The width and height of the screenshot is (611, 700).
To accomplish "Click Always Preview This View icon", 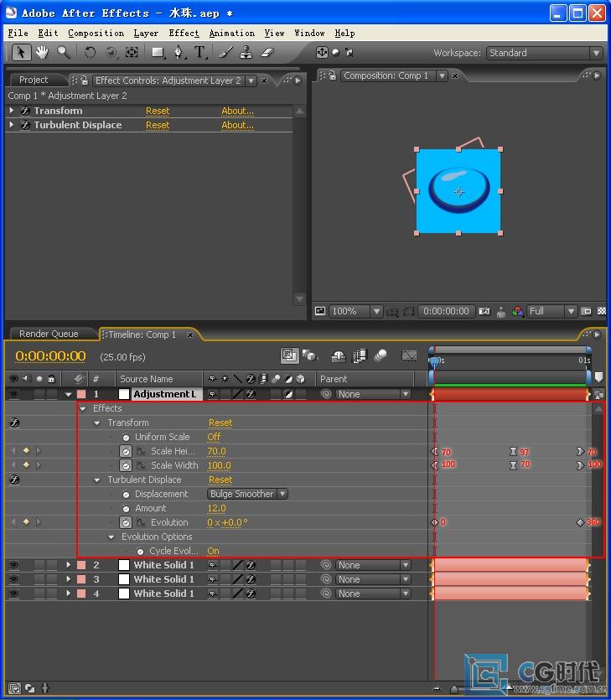I will coord(320,311).
